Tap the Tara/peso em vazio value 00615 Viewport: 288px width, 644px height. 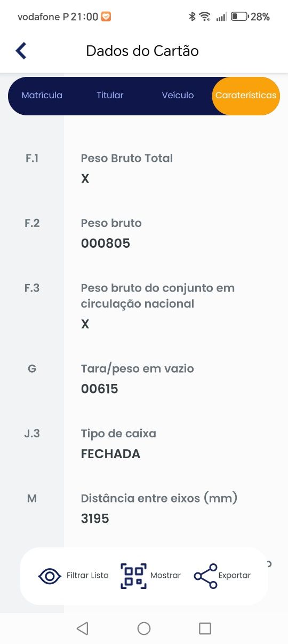tap(100, 389)
